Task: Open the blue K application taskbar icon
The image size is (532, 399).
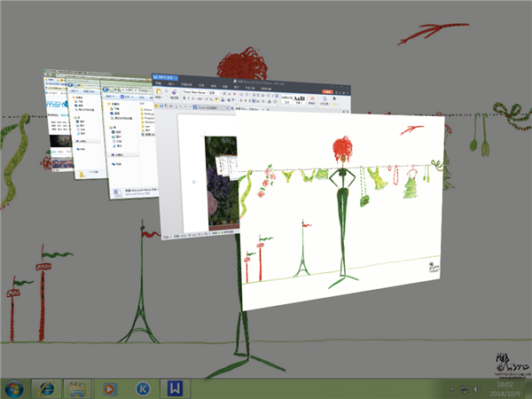Action: coord(142,388)
